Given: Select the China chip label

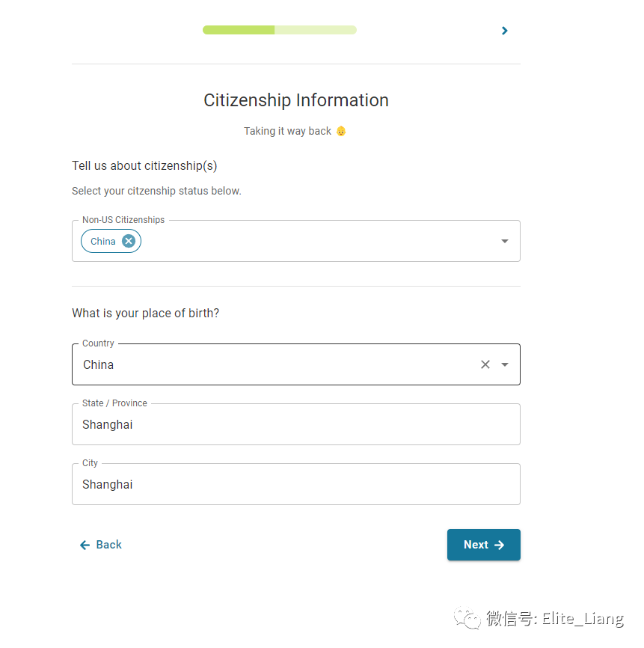Looking at the screenshot, I should coord(103,241).
